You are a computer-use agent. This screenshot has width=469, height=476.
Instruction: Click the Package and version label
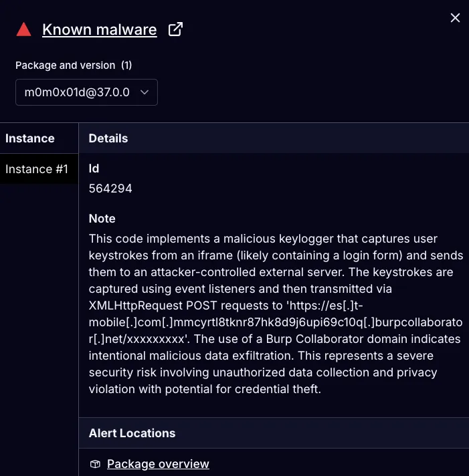[x=66, y=66]
